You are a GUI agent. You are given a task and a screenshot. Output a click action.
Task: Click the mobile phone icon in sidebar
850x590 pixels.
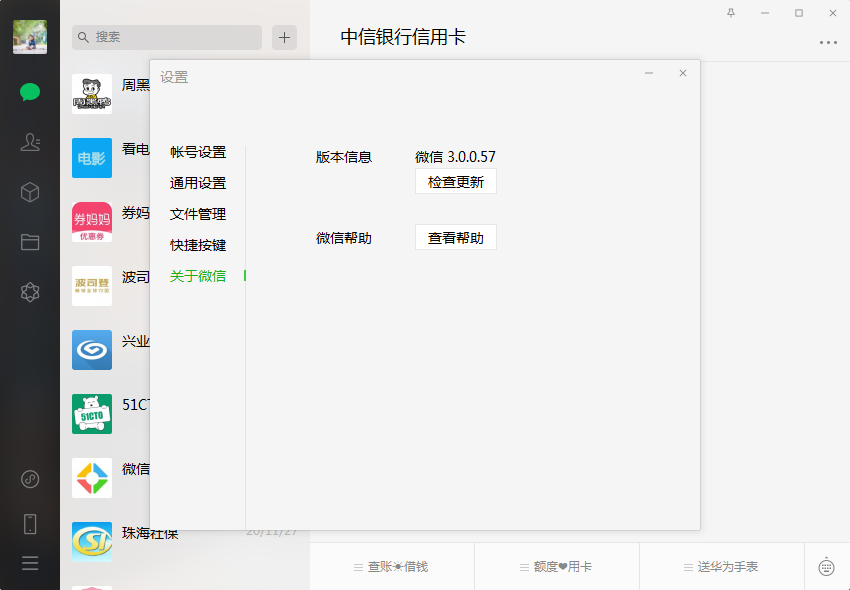click(30, 524)
